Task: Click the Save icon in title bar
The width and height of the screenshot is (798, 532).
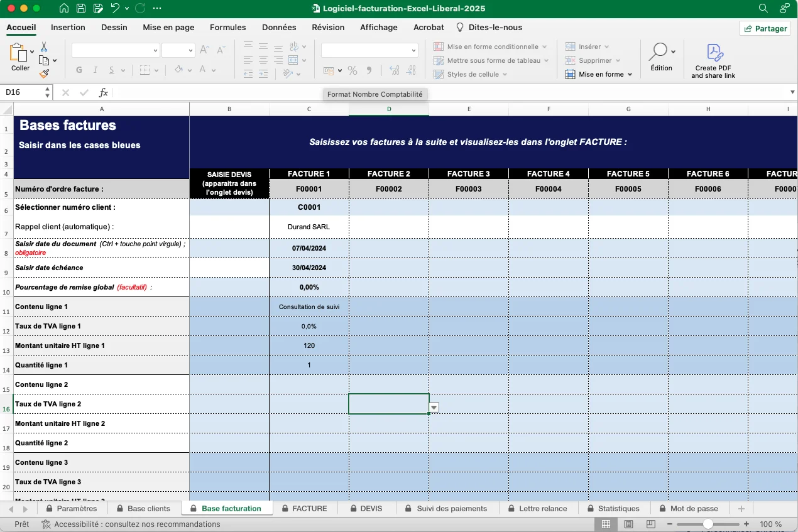Action: (81, 8)
